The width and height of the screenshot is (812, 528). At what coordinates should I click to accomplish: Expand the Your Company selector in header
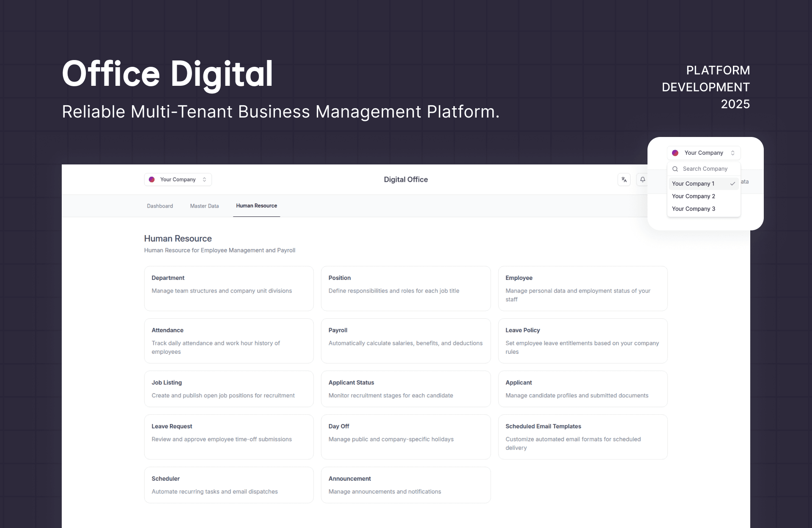point(178,180)
